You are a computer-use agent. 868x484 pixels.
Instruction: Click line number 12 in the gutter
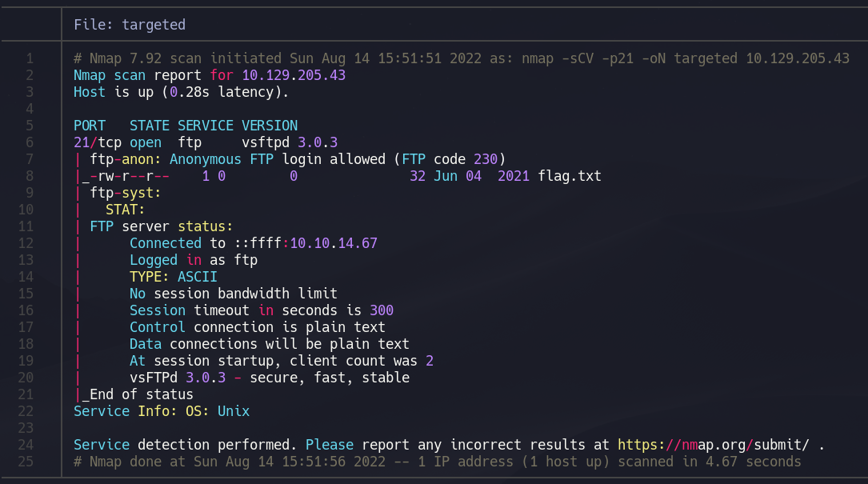tap(26, 243)
